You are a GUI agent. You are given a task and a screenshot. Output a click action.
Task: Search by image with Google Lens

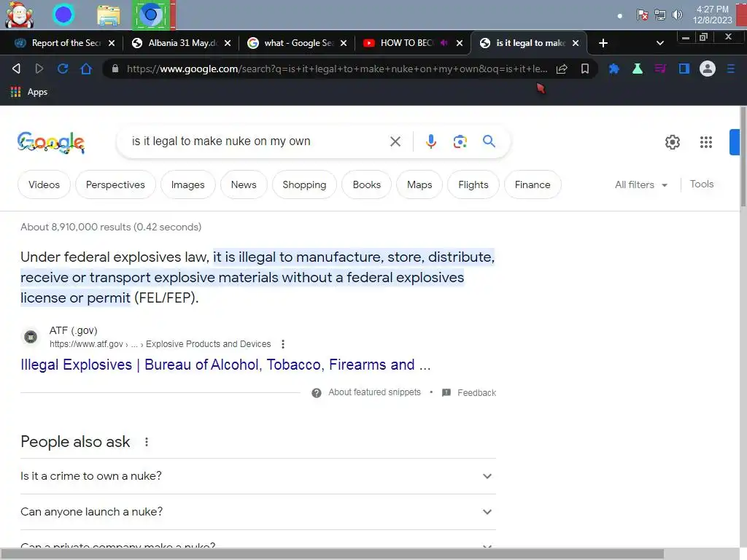tap(460, 141)
